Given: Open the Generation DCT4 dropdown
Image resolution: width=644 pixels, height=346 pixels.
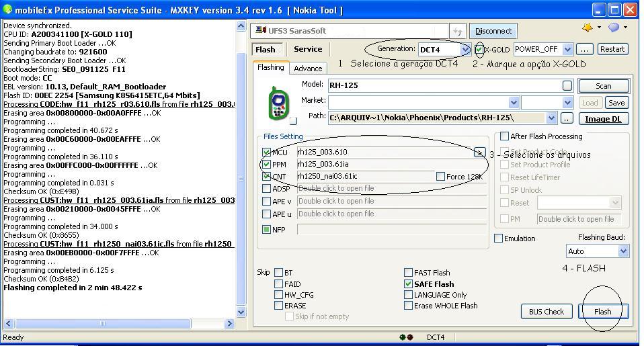Looking at the screenshot, I should click(465, 49).
